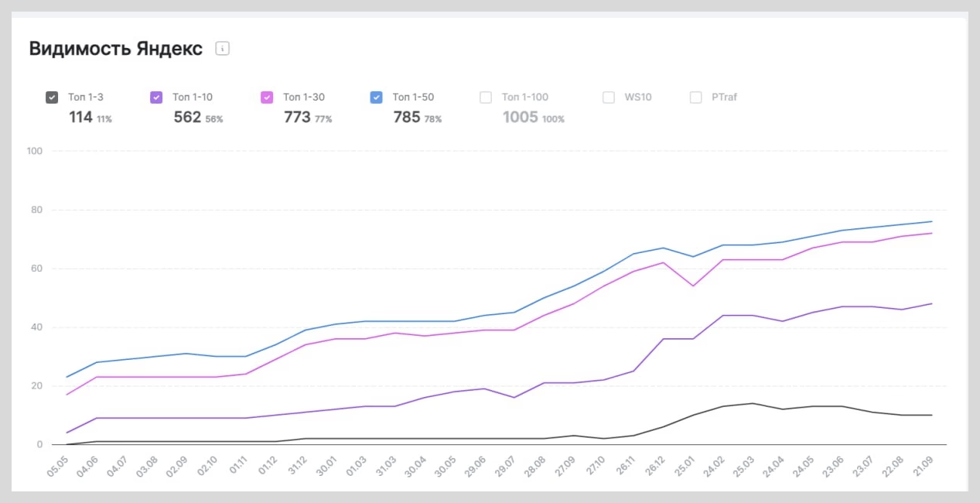980x503 pixels.
Task: Click the Топ 1-100 legend label
Action: click(x=524, y=98)
